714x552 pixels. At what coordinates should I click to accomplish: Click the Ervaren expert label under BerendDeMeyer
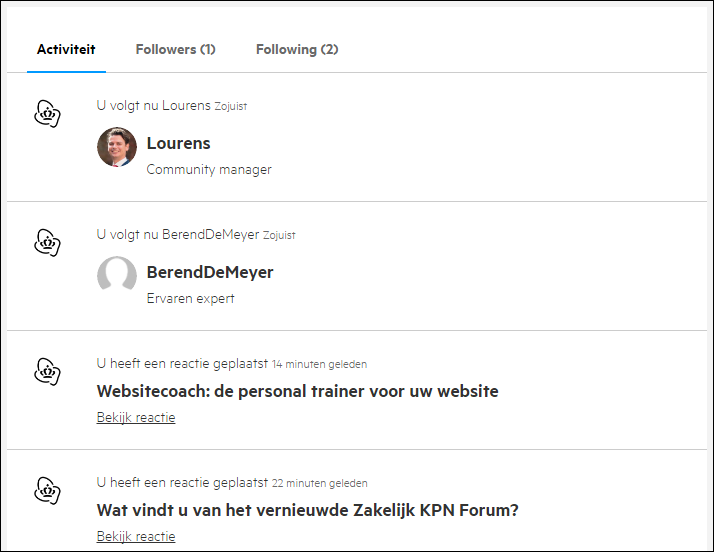pos(190,298)
